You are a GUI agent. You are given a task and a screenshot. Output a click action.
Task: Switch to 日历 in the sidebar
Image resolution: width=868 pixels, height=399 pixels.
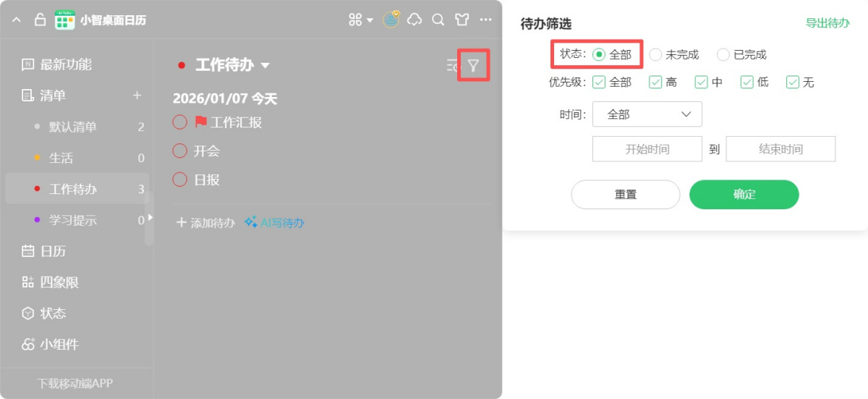coord(51,251)
